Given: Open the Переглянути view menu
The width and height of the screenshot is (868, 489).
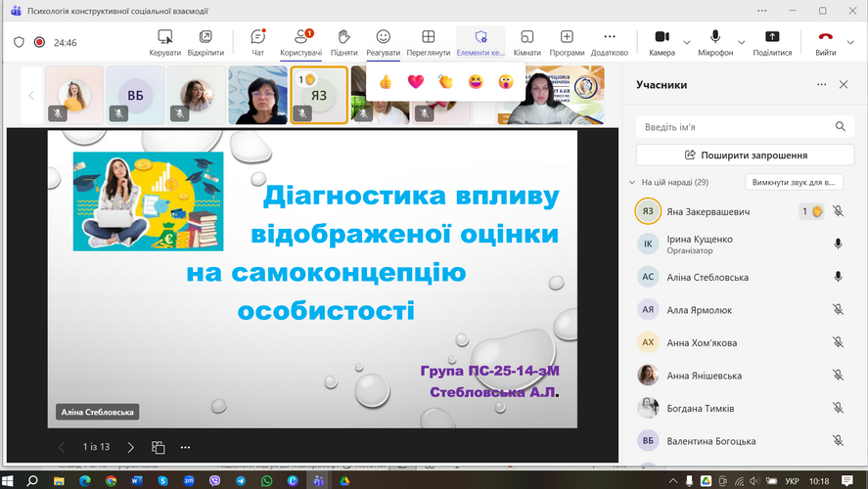Looking at the screenshot, I should click(428, 42).
